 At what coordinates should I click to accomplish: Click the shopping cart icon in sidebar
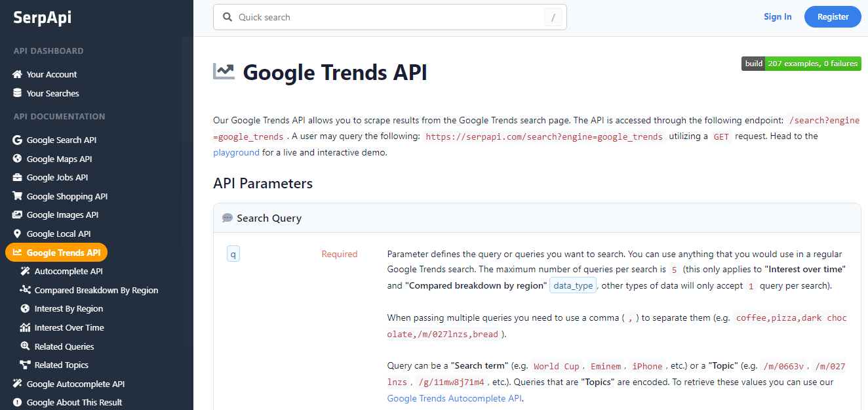click(18, 196)
